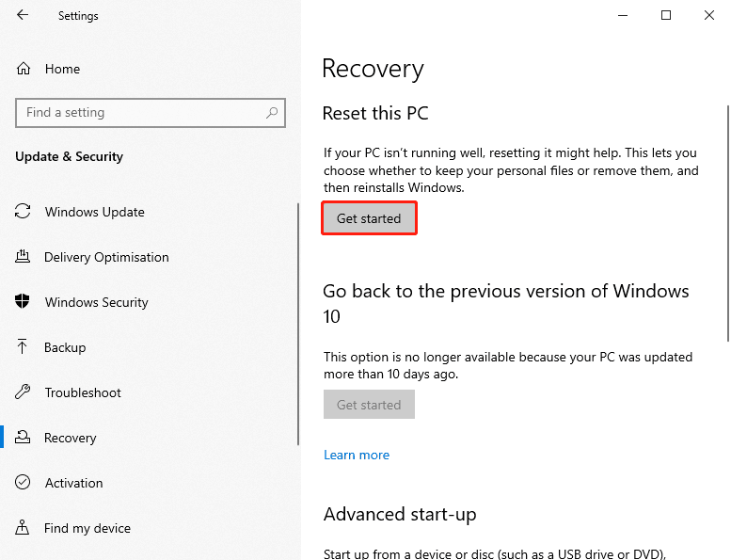Click the search magnifier icon

pos(272,113)
